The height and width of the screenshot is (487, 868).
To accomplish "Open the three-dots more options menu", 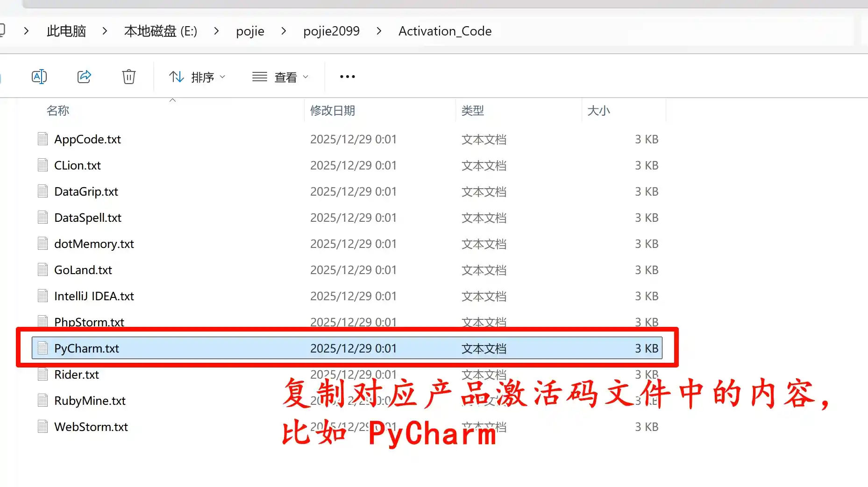I will (x=347, y=77).
